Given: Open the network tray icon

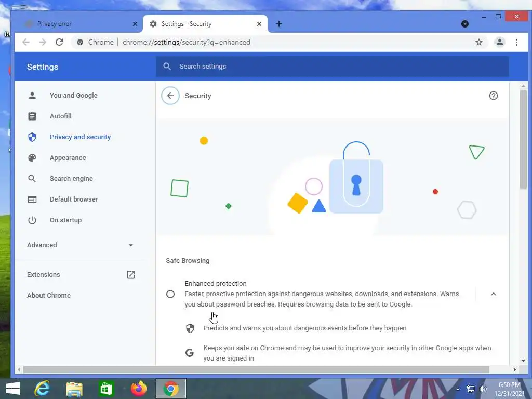Looking at the screenshot, I should tap(471, 389).
